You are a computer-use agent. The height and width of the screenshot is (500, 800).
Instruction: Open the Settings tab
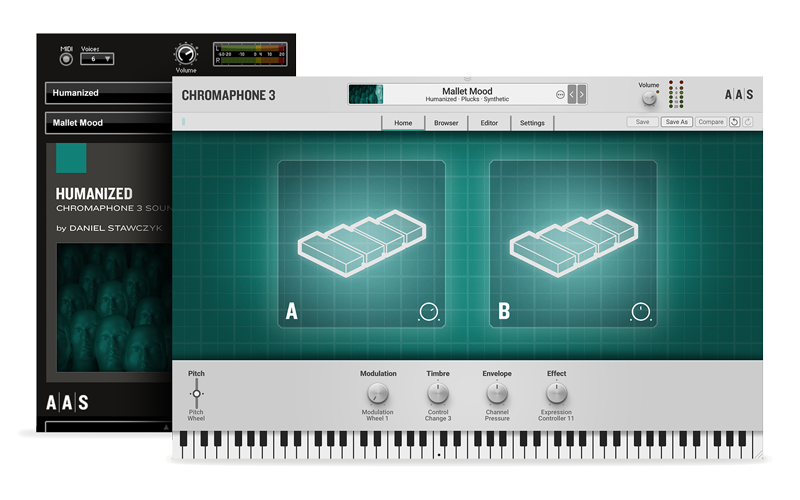click(x=532, y=123)
